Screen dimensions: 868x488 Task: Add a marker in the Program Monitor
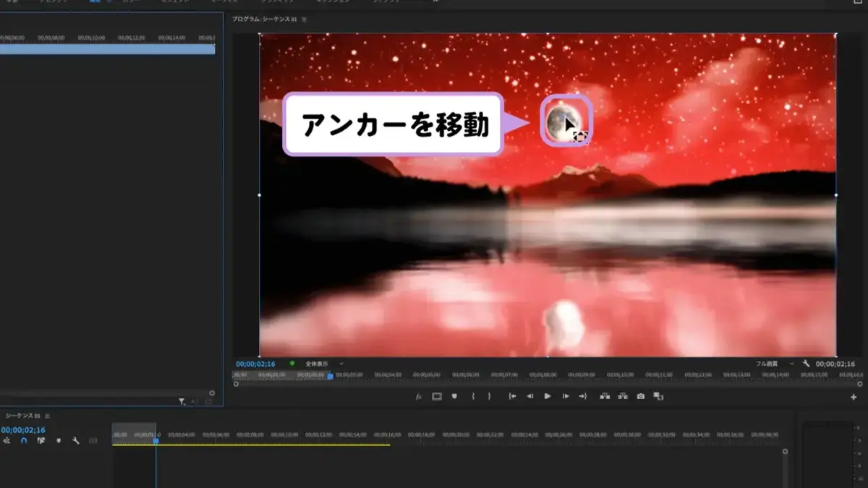tap(454, 396)
